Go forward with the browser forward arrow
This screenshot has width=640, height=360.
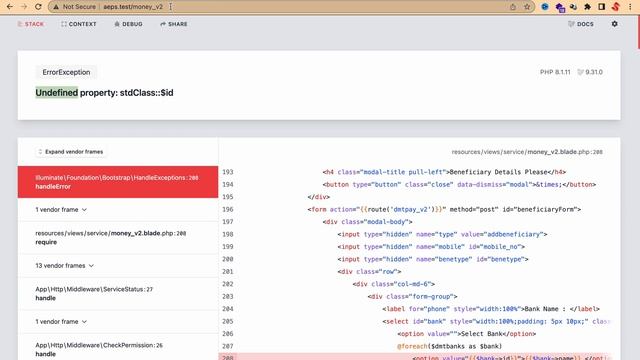[24, 7]
